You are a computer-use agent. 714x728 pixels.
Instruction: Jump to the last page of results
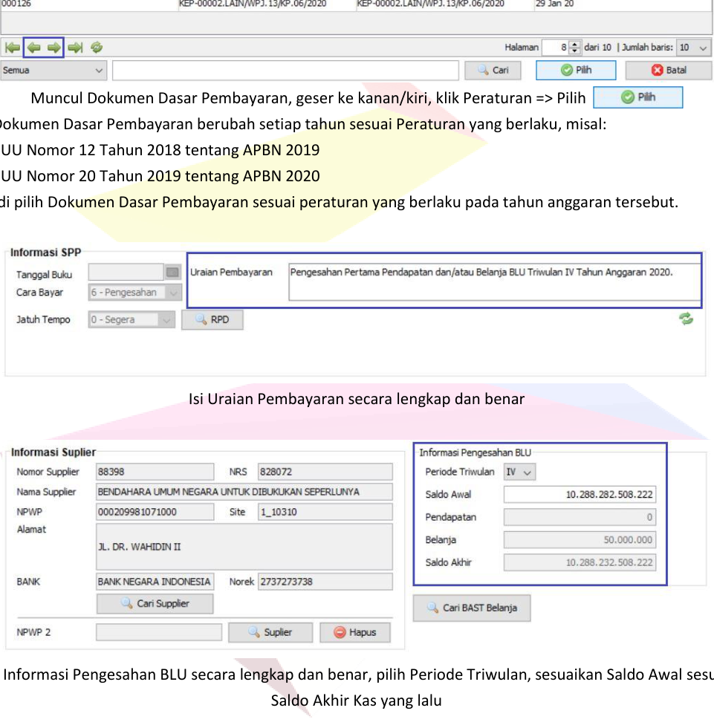[75, 48]
